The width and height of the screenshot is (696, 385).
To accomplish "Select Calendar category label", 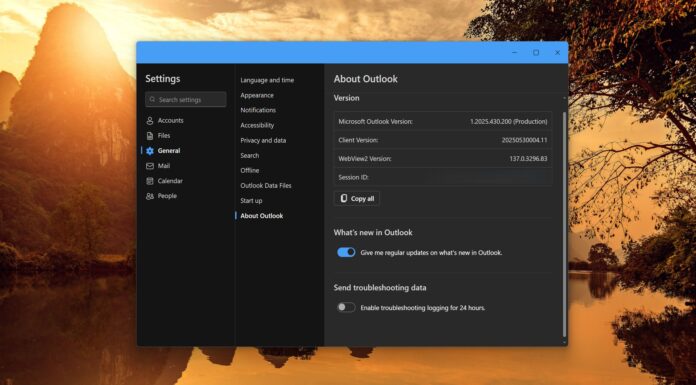I will pyautogui.click(x=170, y=181).
